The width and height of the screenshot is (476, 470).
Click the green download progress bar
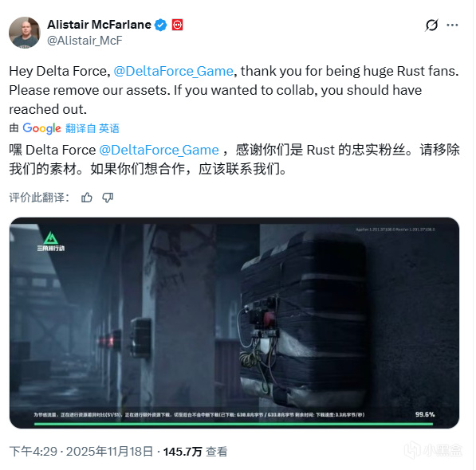234,424
